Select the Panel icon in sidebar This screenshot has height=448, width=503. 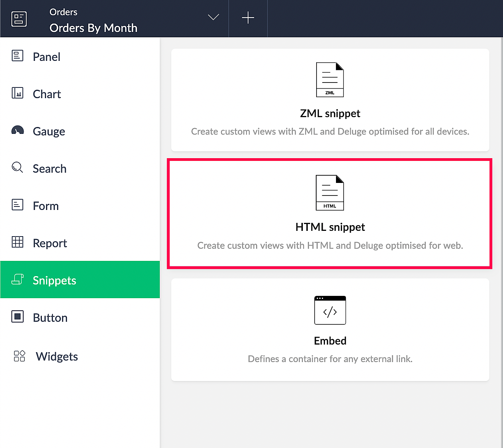18,56
